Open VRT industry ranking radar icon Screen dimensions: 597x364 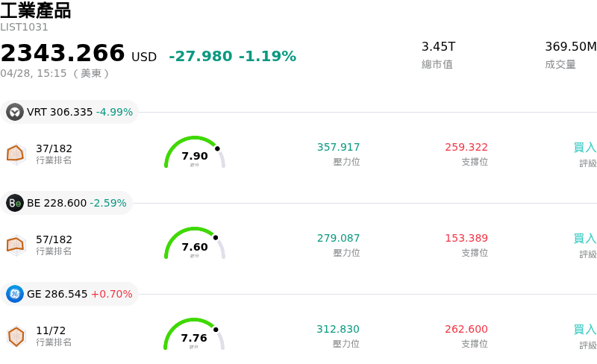(x=16, y=154)
